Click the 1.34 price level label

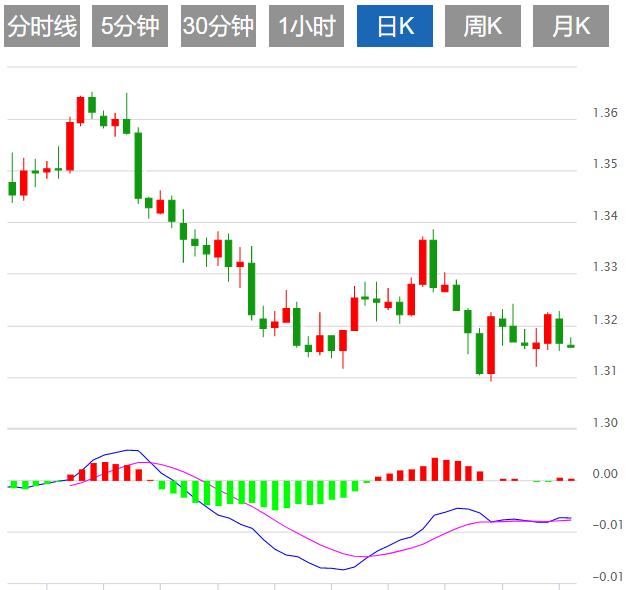603,216
